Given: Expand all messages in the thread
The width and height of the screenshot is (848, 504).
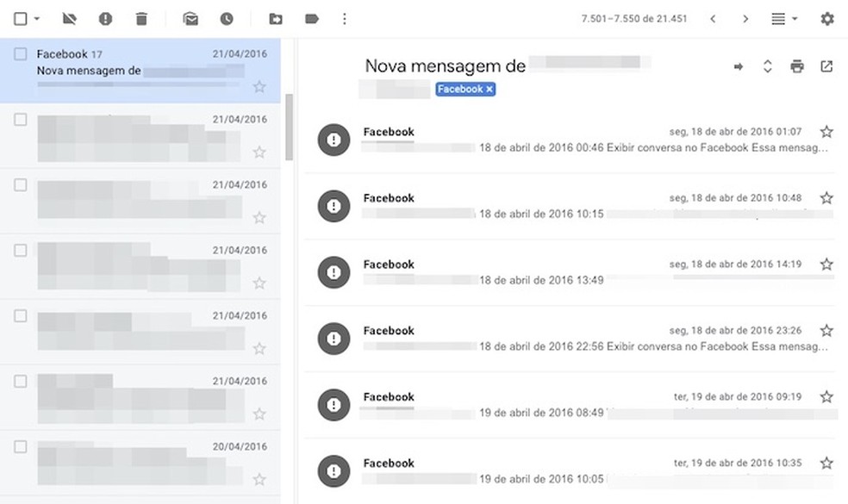Looking at the screenshot, I should pyautogui.click(x=768, y=65).
